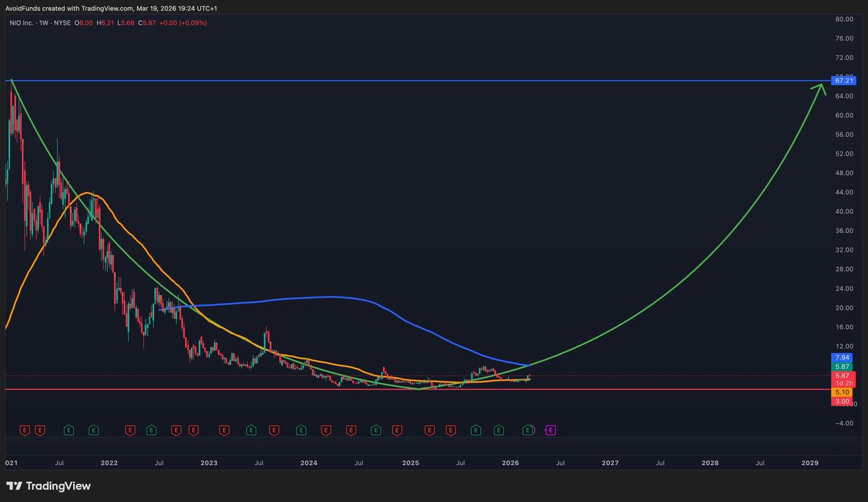Image resolution: width=868 pixels, height=502 pixels.
Task: Click the 24.00 price scale label
Action: click(x=844, y=289)
